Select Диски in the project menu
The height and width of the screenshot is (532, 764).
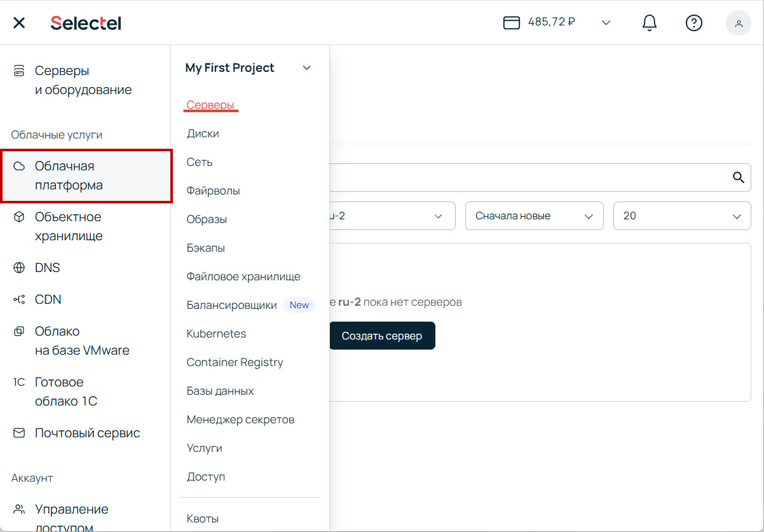[203, 133]
